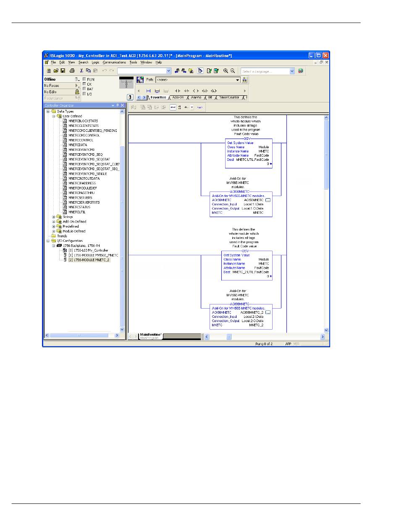Insert an Examine Off contact instruction
Screen dimensions: 399x532
(x=186, y=91)
